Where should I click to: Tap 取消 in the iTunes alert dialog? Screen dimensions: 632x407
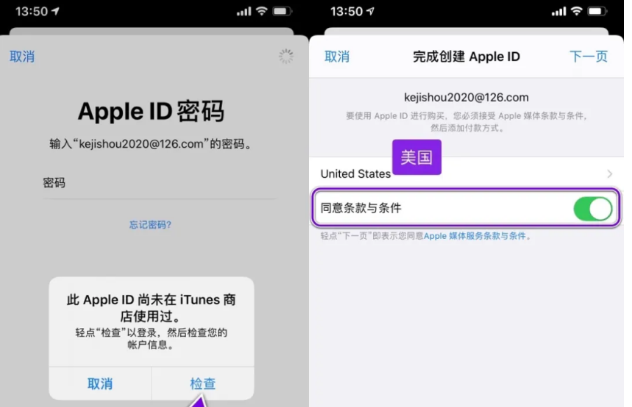[100, 383]
